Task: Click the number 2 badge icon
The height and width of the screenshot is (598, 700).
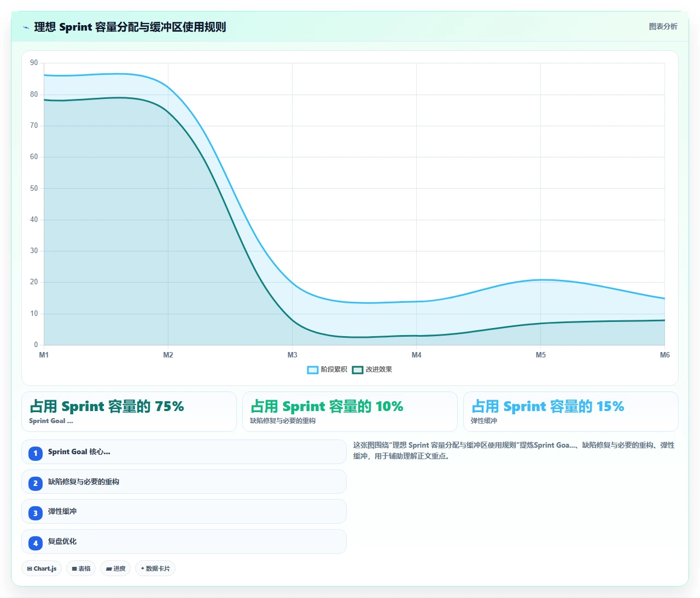Action: (x=36, y=483)
